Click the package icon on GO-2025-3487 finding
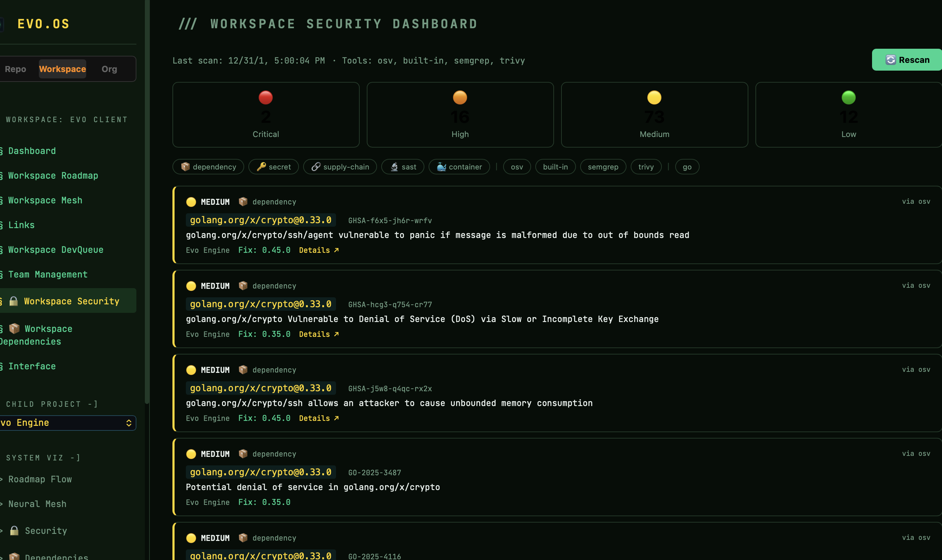Image resolution: width=942 pixels, height=560 pixels. coord(243,454)
